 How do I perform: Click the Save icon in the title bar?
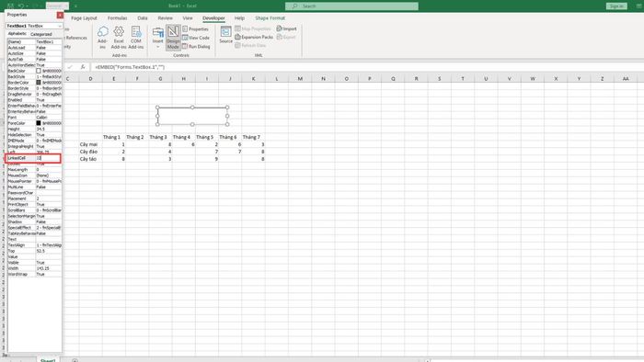point(11,6)
